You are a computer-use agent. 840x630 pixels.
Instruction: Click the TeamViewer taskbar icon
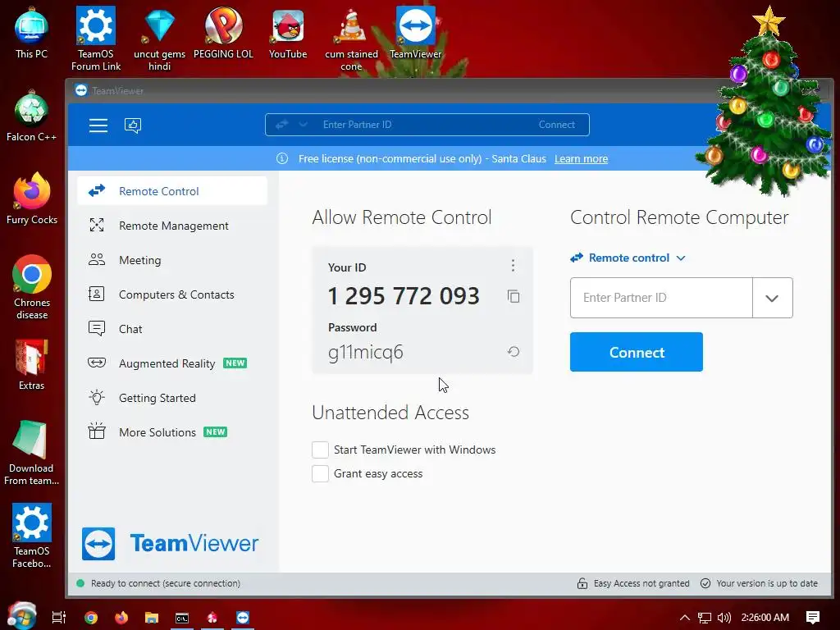pyautogui.click(x=243, y=618)
